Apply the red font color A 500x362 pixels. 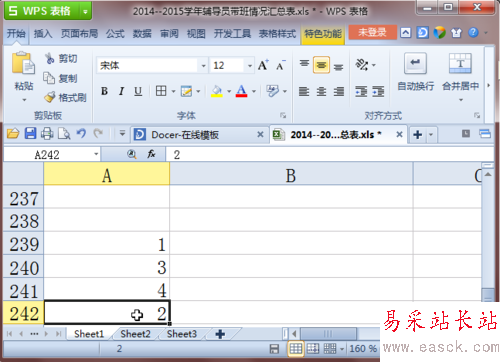[241, 91]
